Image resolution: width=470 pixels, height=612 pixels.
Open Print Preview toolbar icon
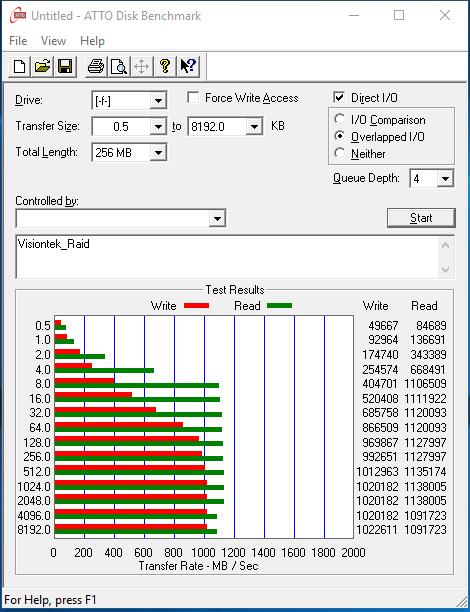tap(119, 66)
